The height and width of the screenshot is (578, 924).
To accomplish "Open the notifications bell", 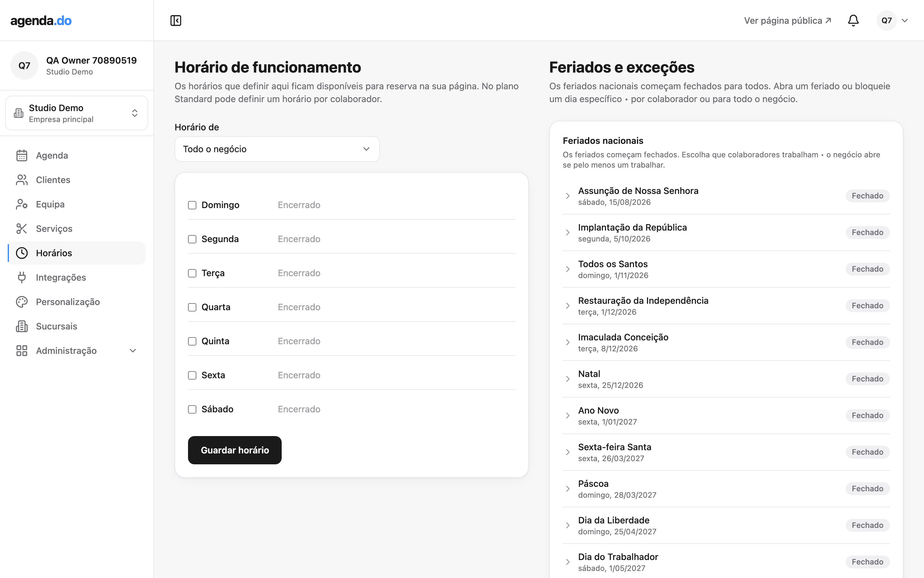I will 853,21.
